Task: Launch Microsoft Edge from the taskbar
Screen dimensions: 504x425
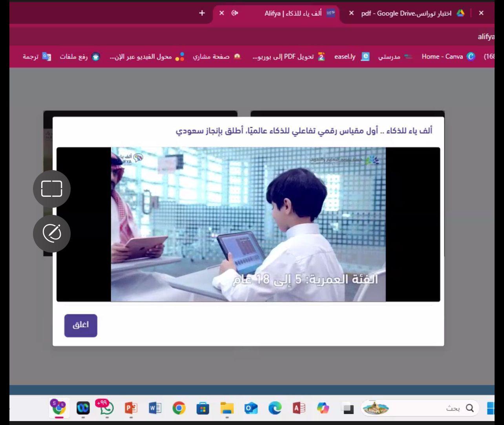Action: coord(275,409)
